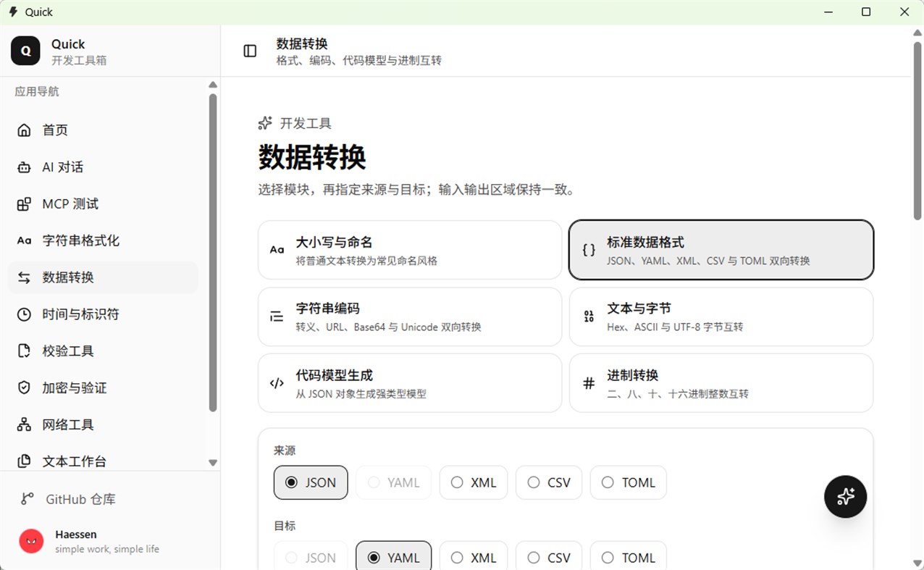Open 校验工具 in the navigation

[103, 351]
